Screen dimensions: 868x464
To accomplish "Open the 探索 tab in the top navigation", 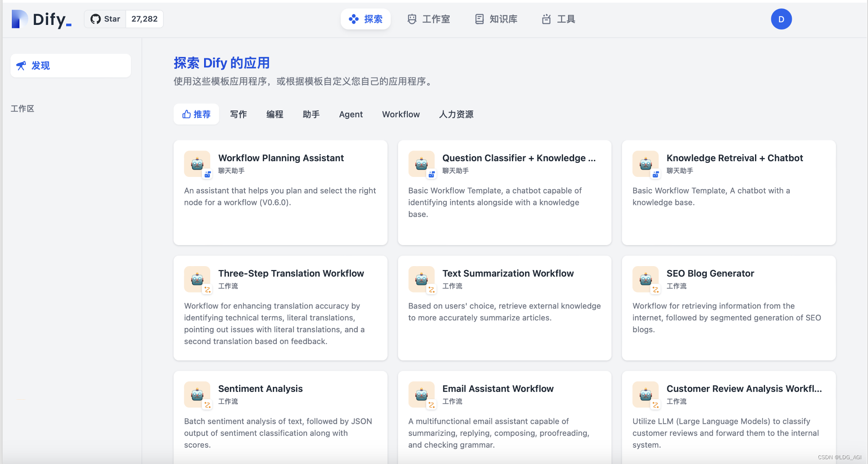I will [x=366, y=19].
